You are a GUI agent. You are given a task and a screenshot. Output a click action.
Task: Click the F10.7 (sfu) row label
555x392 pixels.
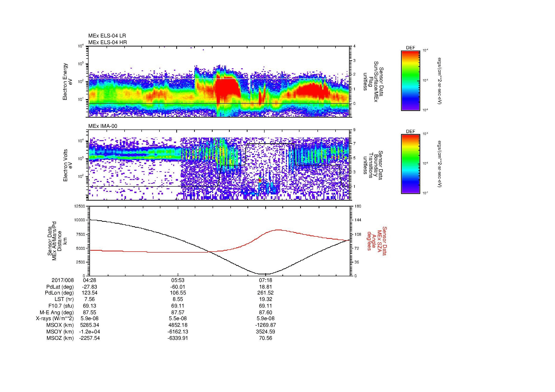[x=61, y=306]
